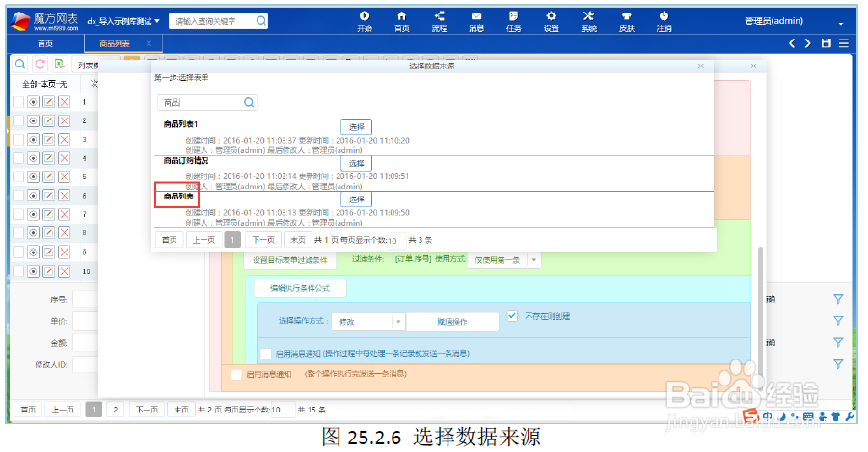Screen dimensions: 868x452
Task: Click the filter funnel icon in the 单价 row
Action: (838, 321)
